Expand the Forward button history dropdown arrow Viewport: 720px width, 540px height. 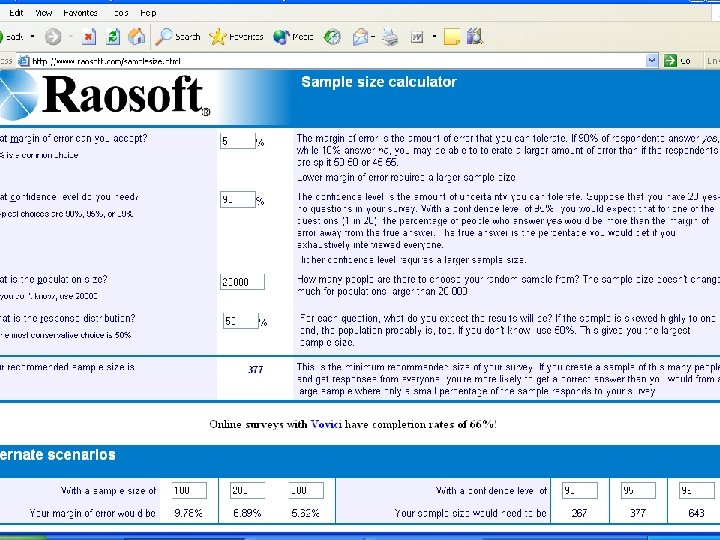pos(71,36)
